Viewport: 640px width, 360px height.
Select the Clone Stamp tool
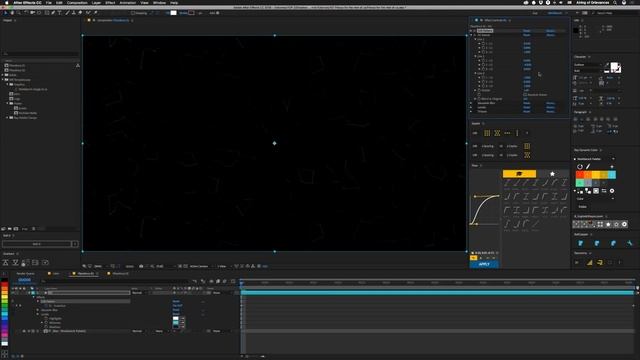click(x=74, y=13)
